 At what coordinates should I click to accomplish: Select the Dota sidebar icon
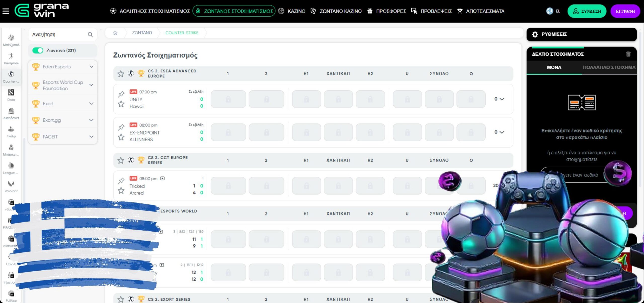pyautogui.click(x=11, y=93)
